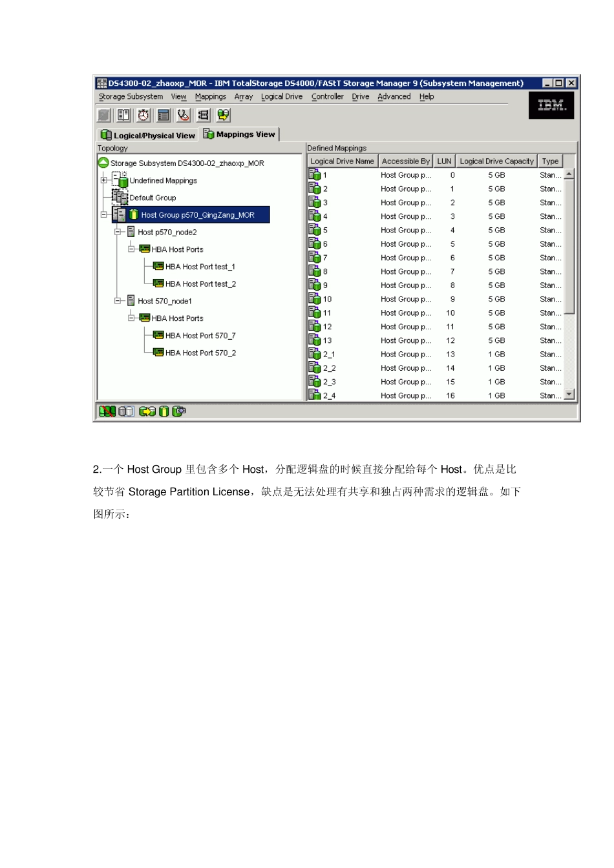The height and width of the screenshot is (868, 614).
Task: Click the logical drive icon in row 1
Action: coord(315,174)
